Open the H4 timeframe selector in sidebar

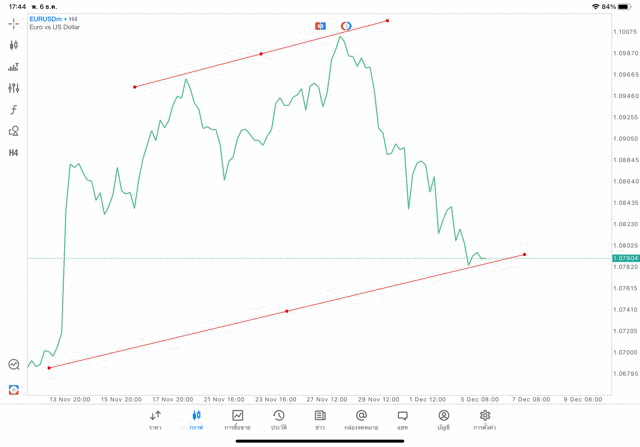(14, 153)
